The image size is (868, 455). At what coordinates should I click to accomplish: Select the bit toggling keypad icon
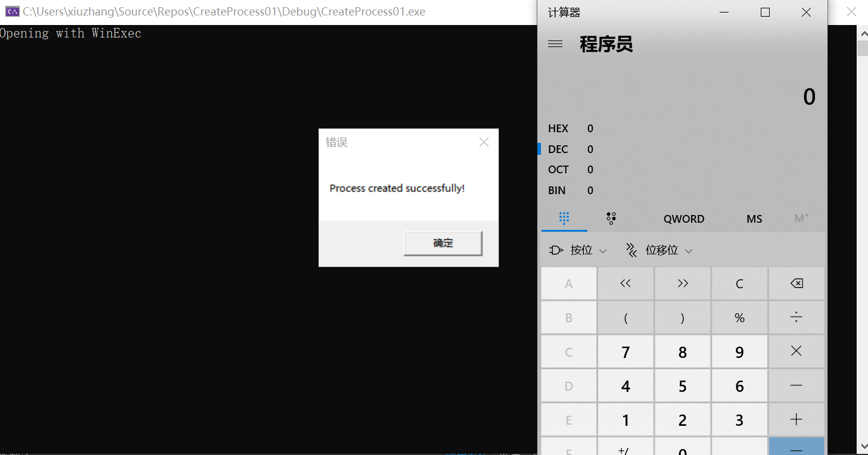coord(611,219)
